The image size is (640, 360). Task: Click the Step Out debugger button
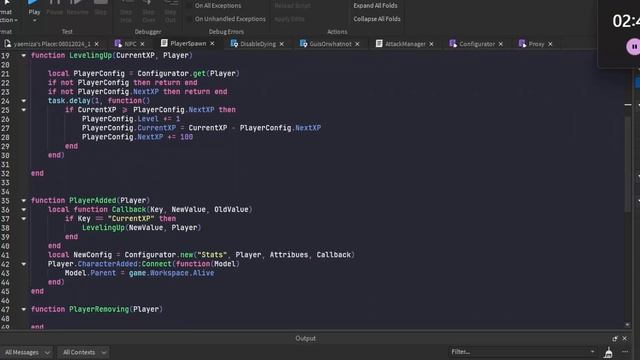(171, 12)
